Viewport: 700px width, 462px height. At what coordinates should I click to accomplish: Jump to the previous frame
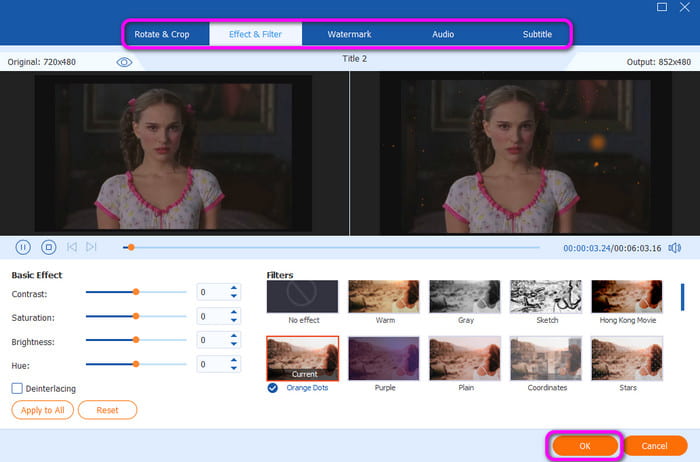pos(72,247)
